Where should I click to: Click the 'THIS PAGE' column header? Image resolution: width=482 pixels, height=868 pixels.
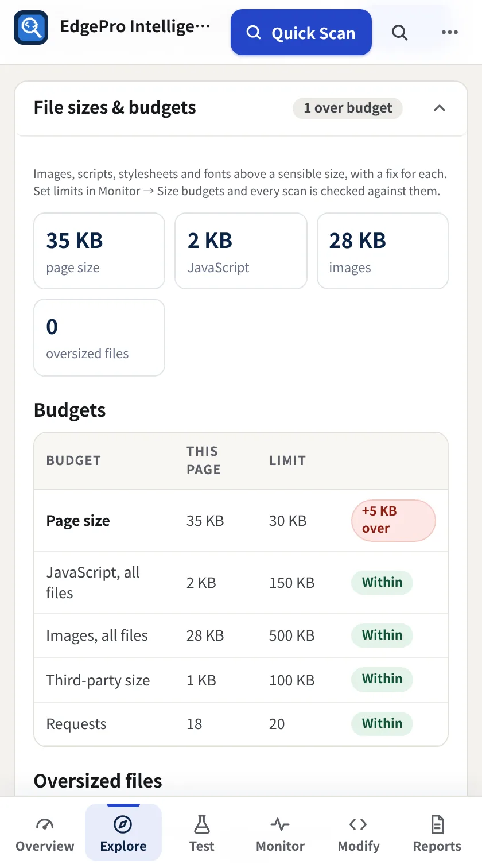[x=204, y=460]
